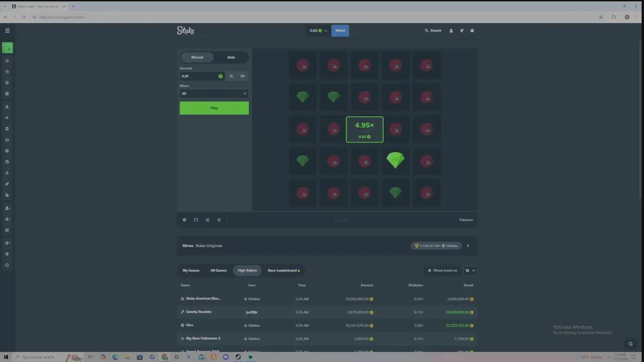Open Steam from the taskbar
This screenshot has height=362, width=644.
[x=238, y=357]
